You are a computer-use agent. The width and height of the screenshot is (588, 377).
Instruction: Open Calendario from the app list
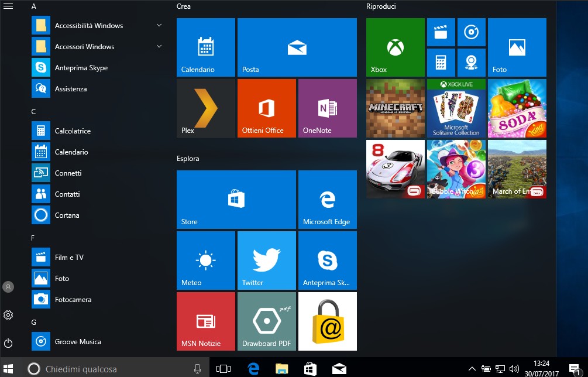tap(98, 152)
